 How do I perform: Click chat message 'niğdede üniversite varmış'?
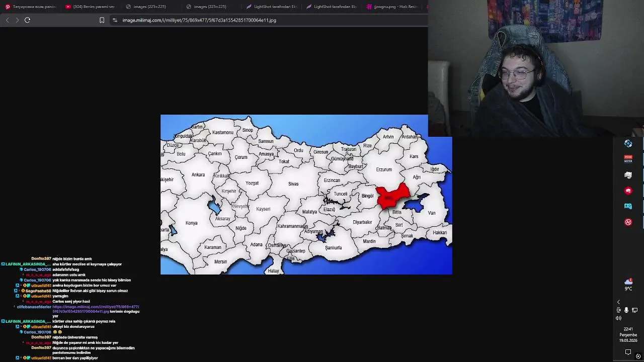[75, 337]
